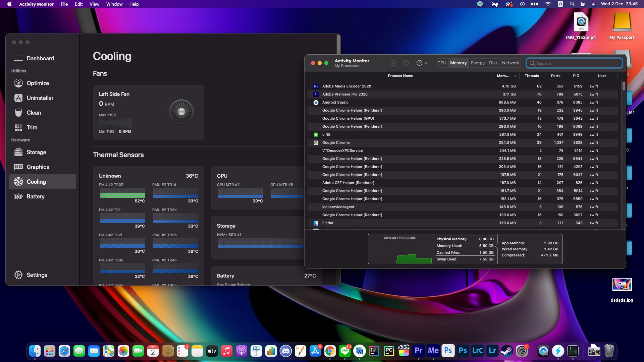Switch to the CPU tab
Viewport: 644px width, 362px height.
442,63
